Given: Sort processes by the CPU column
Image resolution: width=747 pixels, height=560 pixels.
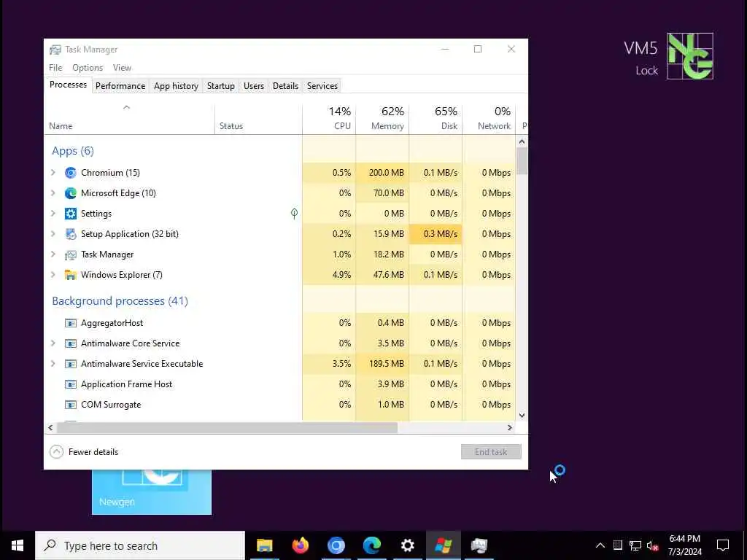Looking at the screenshot, I should (329, 118).
